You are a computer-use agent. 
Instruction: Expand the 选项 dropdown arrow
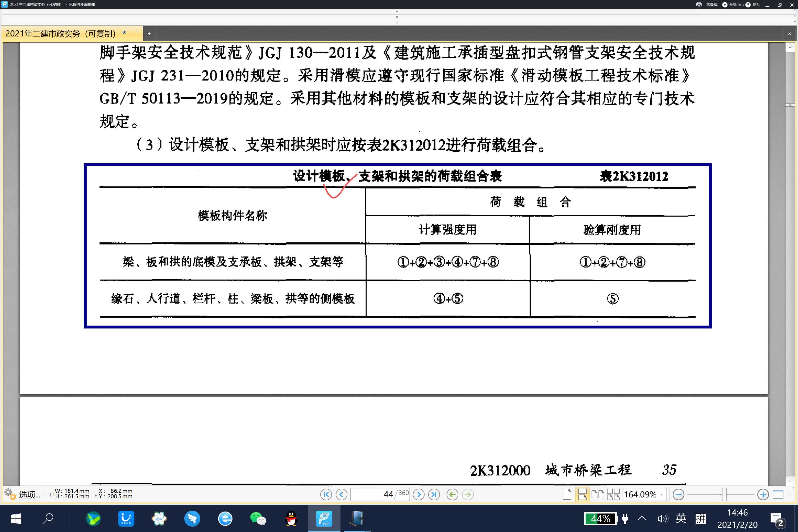[44, 495]
